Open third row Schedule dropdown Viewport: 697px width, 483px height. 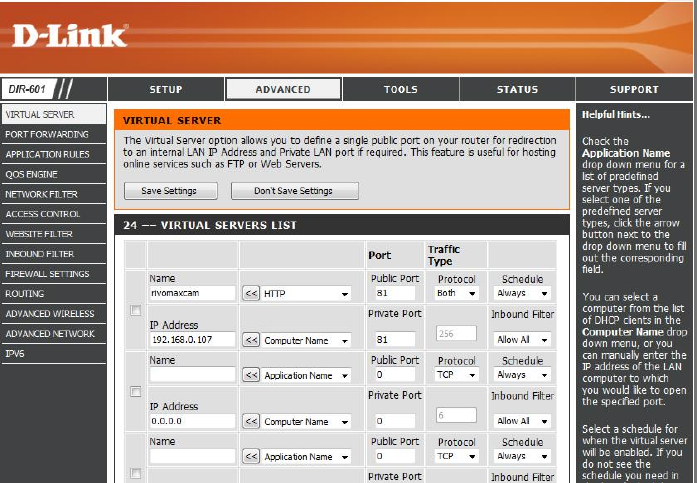pyautogui.click(x=522, y=456)
